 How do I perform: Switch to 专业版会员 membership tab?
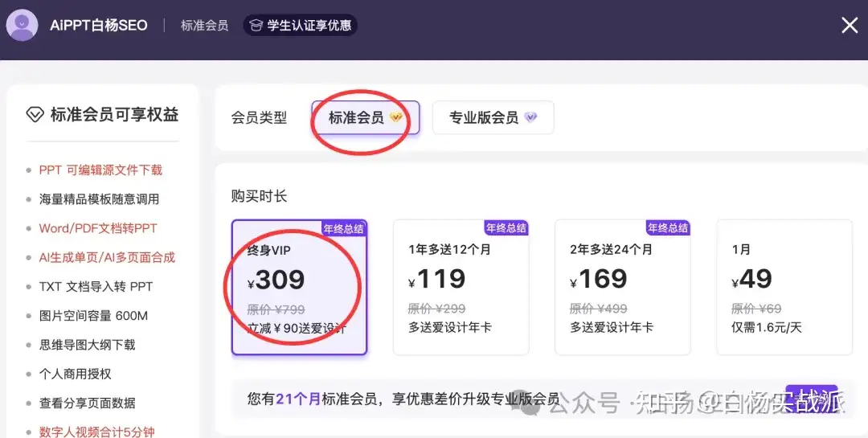[x=493, y=117]
